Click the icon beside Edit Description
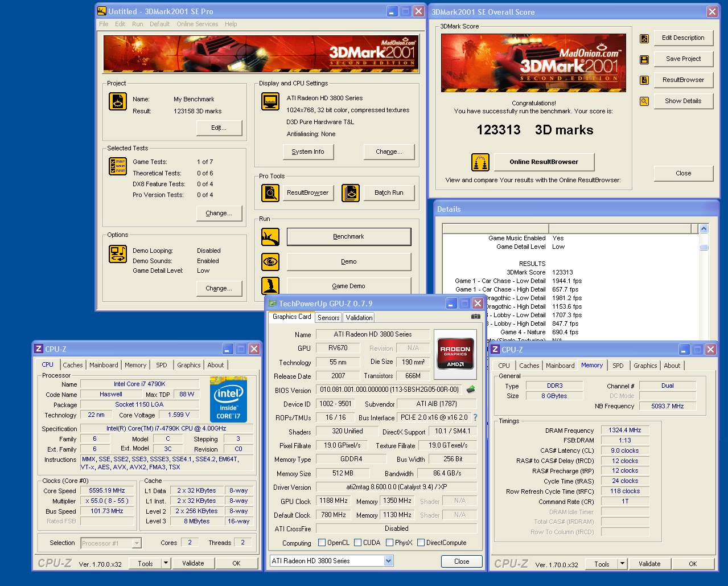 [644, 38]
